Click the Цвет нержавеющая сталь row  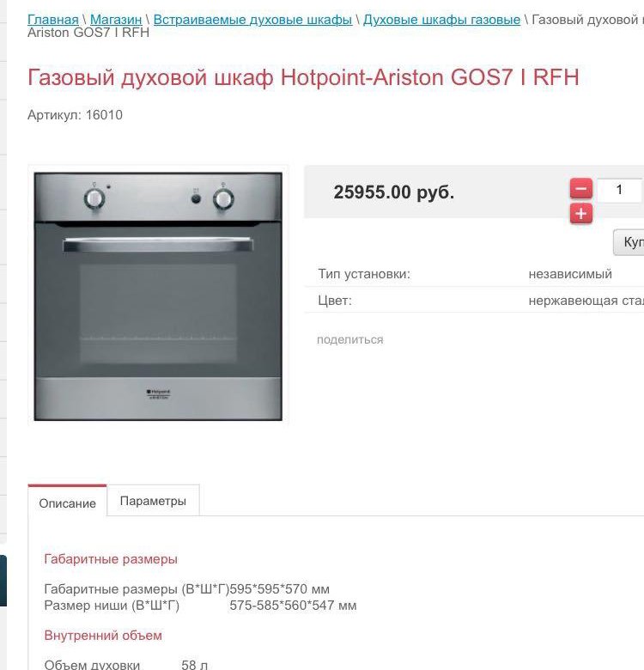click(474, 301)
